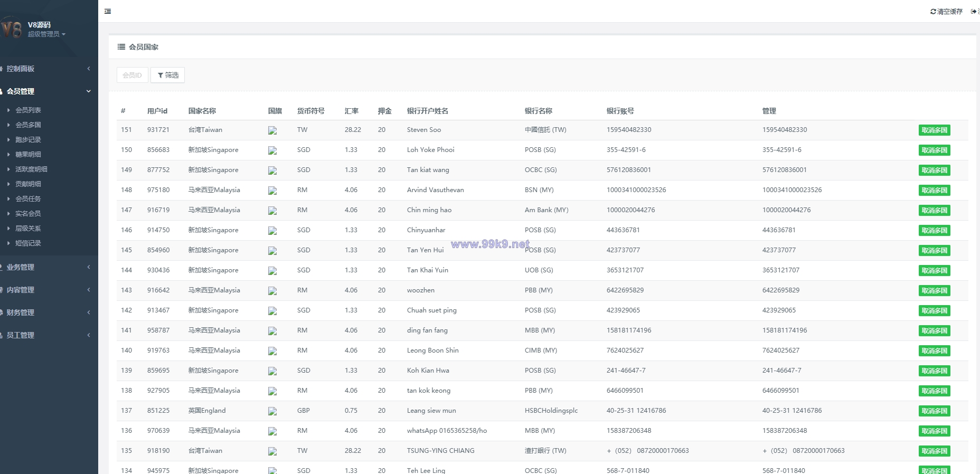This screenshot has width=980, height=474.
Task: Click flag image in row 930436
Action: (x=272, y=271)
